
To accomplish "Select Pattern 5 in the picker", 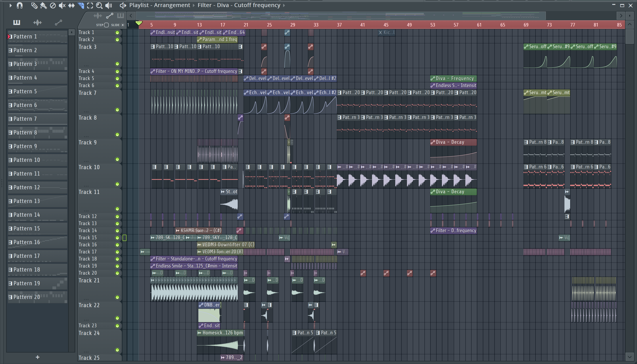I will (x=38, y=92).
